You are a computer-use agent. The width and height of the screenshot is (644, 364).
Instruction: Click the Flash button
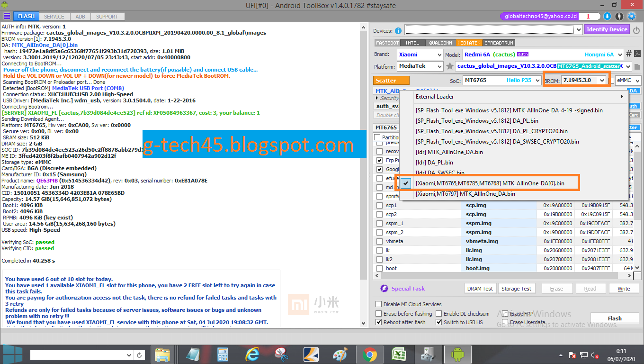tap(615, 318)
